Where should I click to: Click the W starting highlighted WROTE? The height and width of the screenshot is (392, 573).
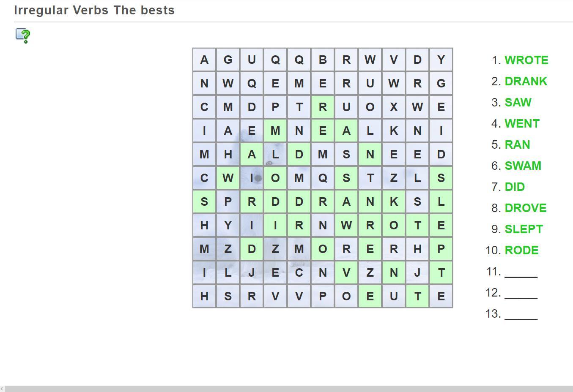[x=346, y=225]
